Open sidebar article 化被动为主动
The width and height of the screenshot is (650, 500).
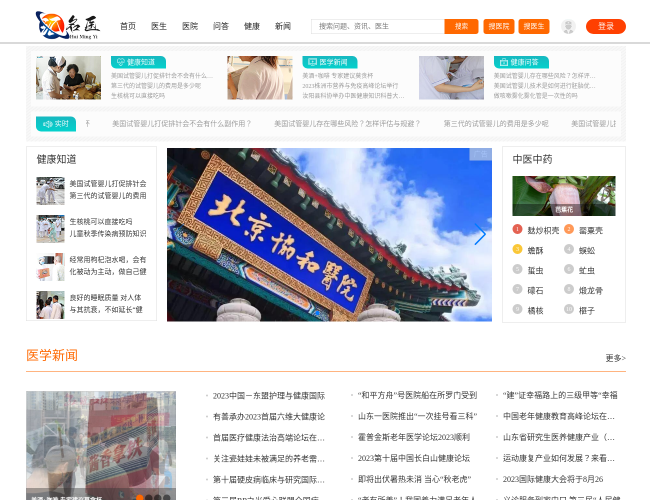(108, 272)
